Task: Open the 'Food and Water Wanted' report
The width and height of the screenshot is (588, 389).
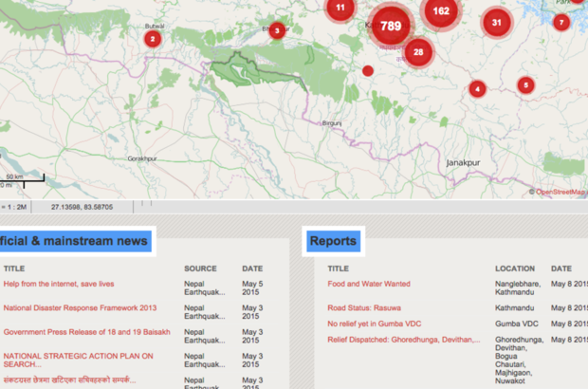Action: point(369,284)
